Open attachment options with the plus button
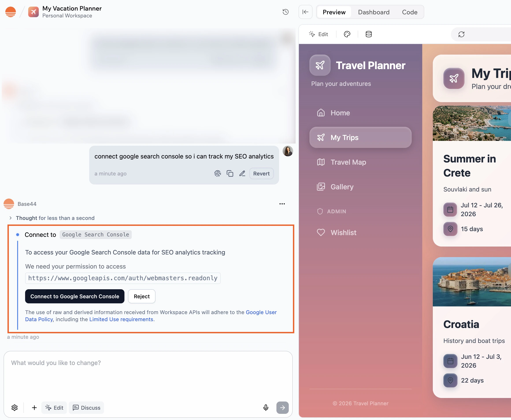This screenshot has width=511, height=420. click(34, 407)
